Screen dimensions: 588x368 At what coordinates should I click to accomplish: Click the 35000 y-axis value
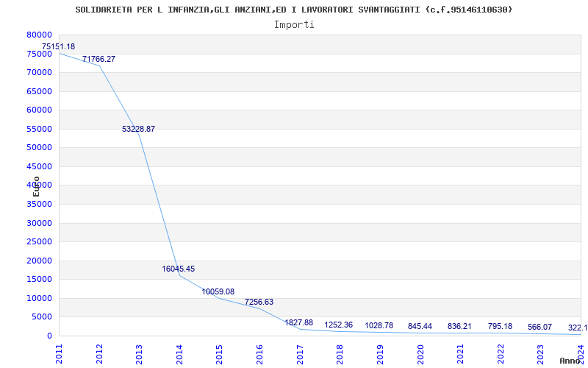39,205
